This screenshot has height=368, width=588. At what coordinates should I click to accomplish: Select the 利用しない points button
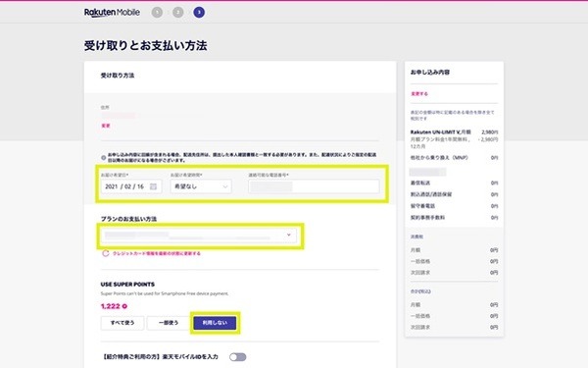pyautogui.click(x=215, y=323)
